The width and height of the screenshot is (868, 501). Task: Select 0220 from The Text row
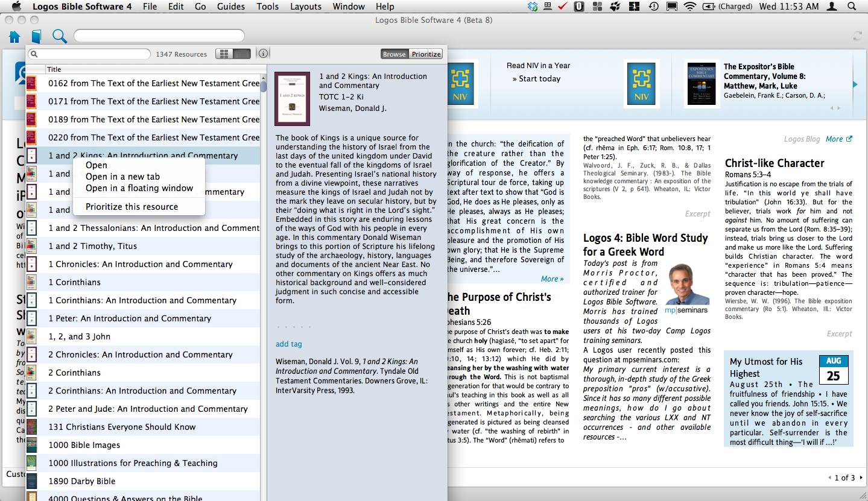[143, 137]
